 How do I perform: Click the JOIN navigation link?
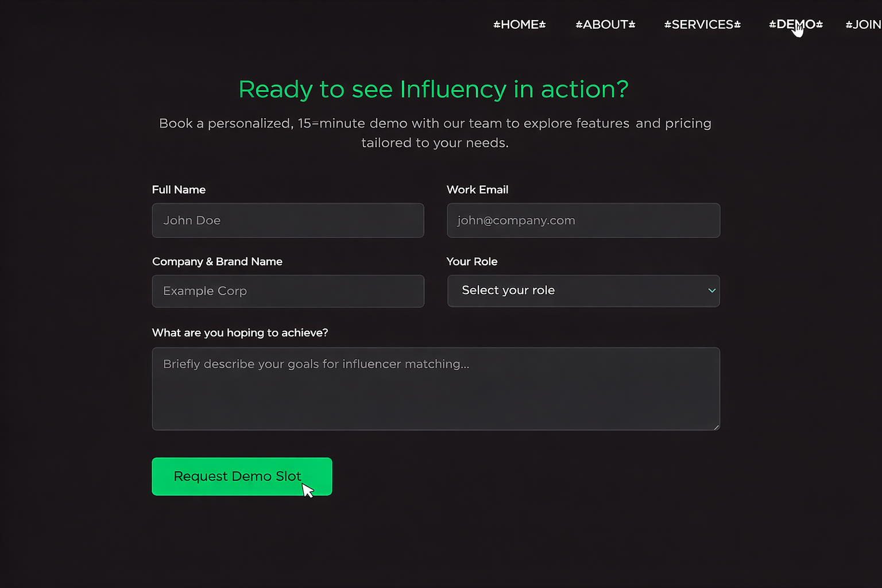click(x=864, y=25)
